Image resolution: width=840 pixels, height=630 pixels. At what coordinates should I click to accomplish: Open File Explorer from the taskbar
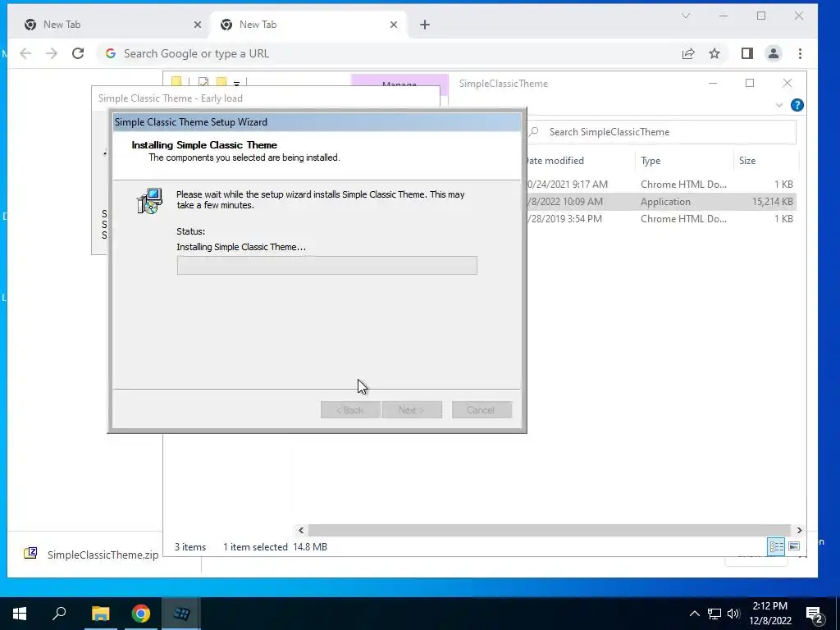[100, 614]
